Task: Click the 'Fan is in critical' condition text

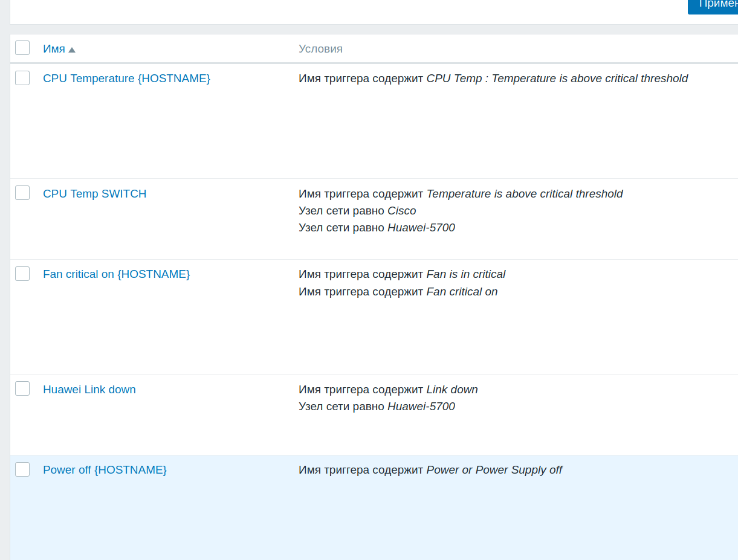Action: coord(465,274)
